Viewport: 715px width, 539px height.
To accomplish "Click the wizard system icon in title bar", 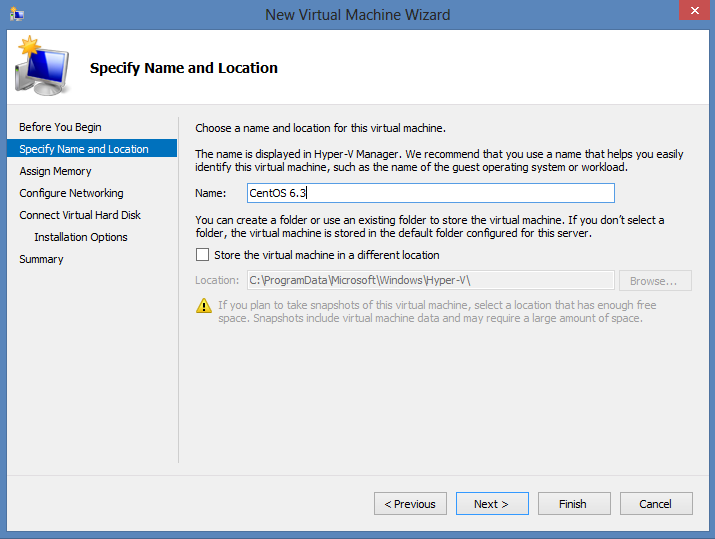I will click(16, 14).
